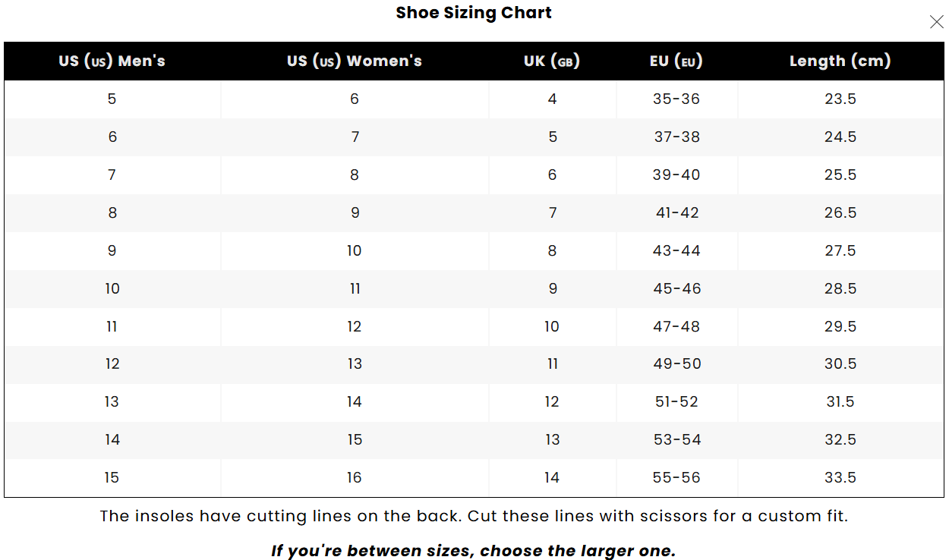This screenshot has width=949, height=560.
Task: Select the 31.5 cm length cell
Action: coord(840,401)
